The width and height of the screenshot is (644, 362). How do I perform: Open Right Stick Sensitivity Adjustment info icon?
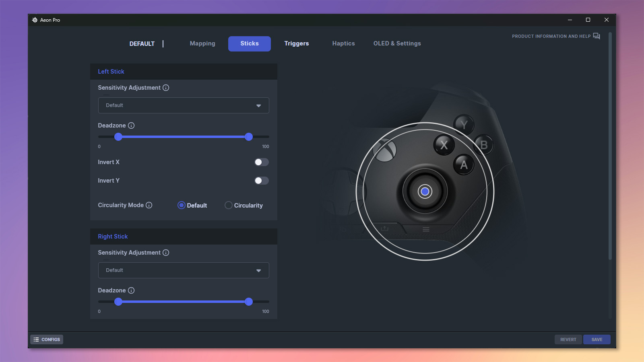(x=166, y=253)
